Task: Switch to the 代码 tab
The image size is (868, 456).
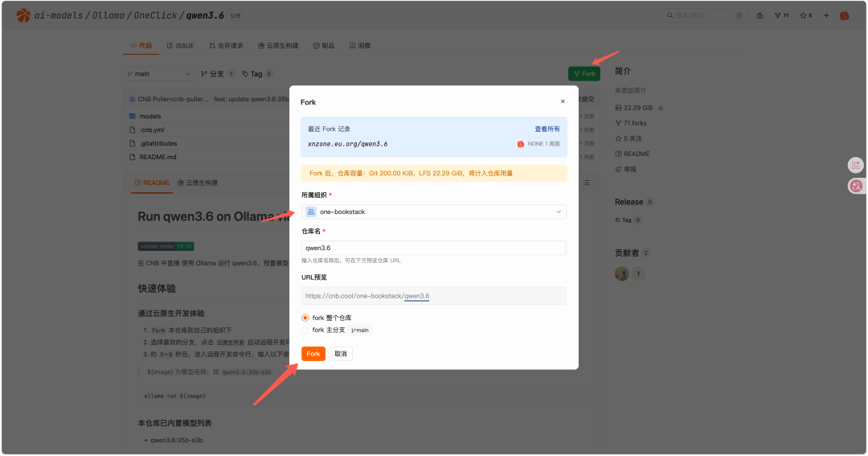Action: pyautogui.click(x=141, y=45)
